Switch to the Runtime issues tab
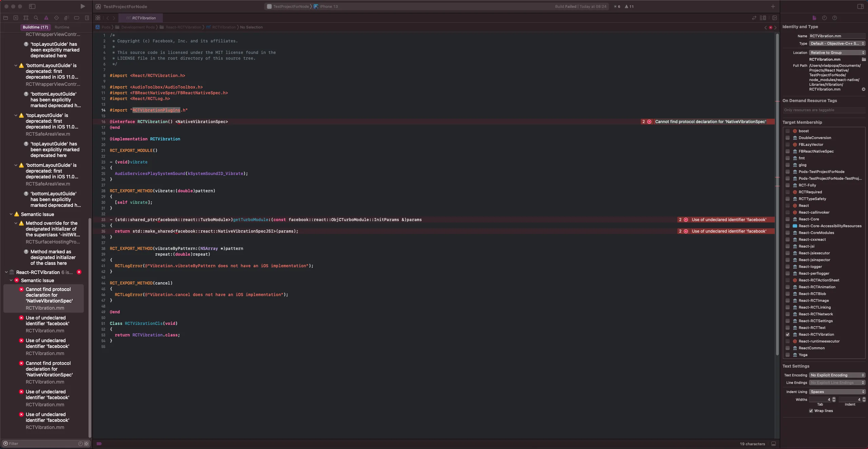This screenshot has height=449, width=868. pos(62,27)
